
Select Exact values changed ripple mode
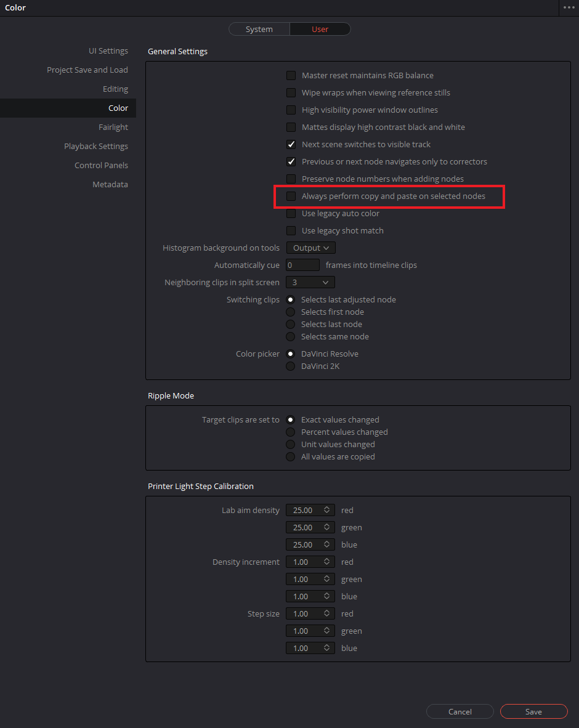(x=291, y=419)
